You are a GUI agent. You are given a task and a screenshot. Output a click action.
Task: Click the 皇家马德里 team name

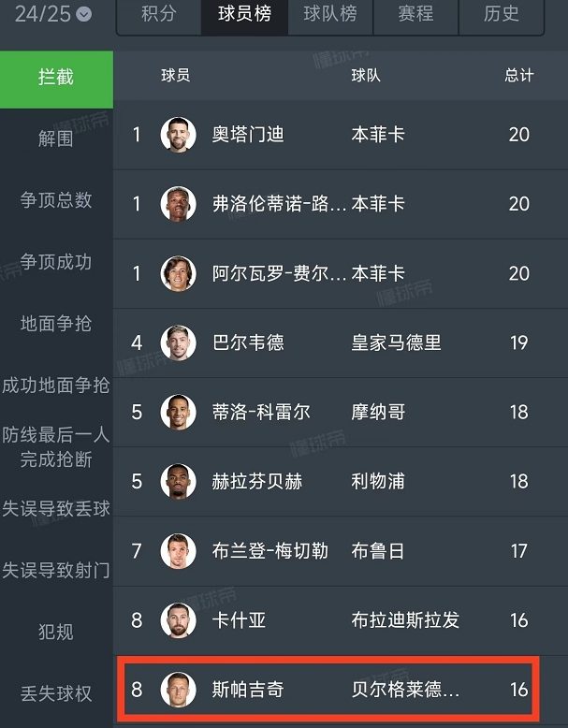[x=396, y=342]
